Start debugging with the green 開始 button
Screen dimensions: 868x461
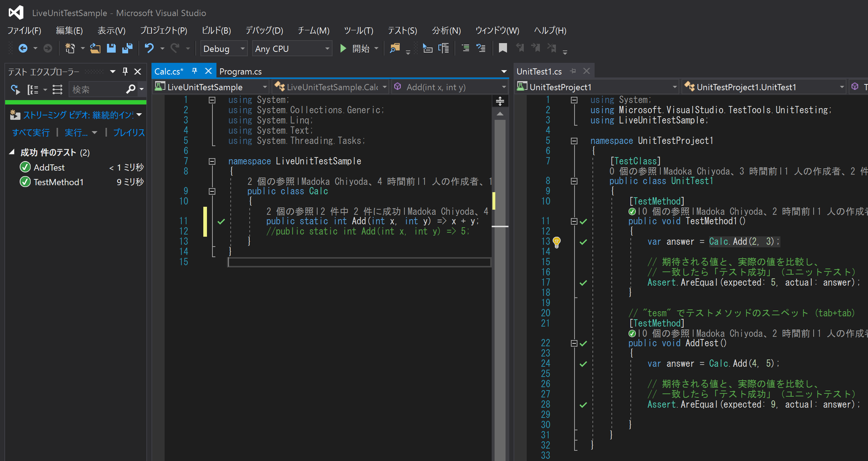pos(354,49)
